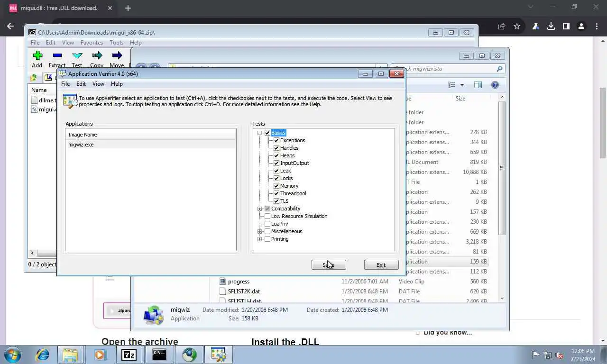Toggle the Explorer preview pane icon

tap(478, 85)
